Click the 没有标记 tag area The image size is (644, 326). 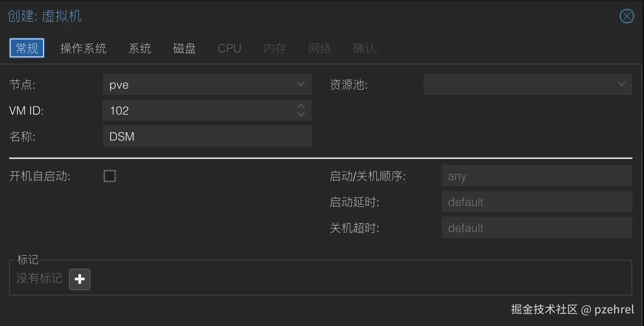point(39,279)
